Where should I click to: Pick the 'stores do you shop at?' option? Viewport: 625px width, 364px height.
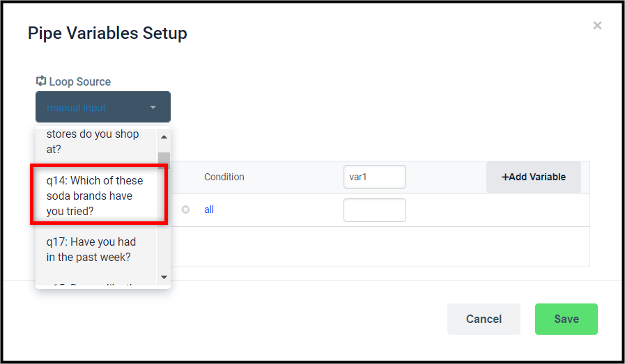coord(95,141)
